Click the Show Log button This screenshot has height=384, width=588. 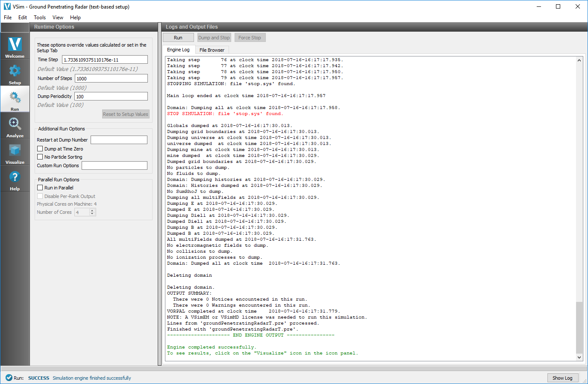(562, 378)
